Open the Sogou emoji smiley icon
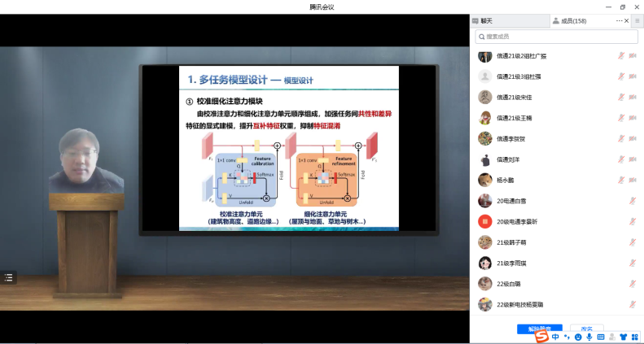The width and height of the screenshot is (644, 344). tap(578, 337)
